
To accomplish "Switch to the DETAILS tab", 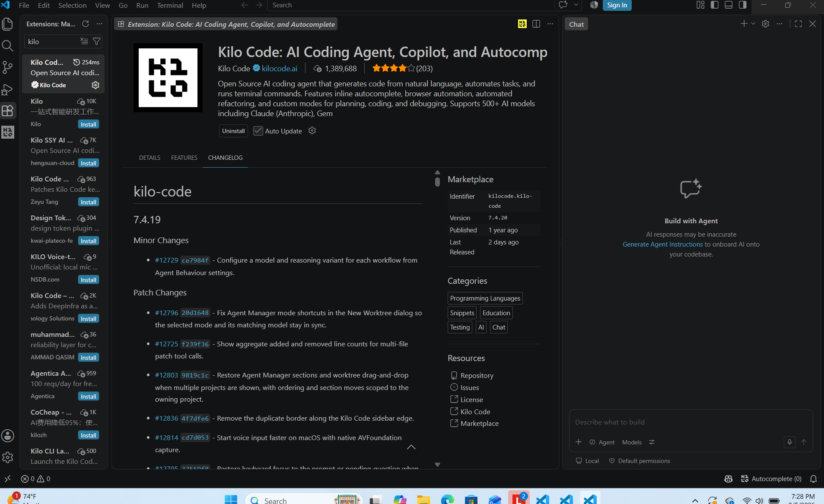I will pyautogui.click(x=150, y=158).
